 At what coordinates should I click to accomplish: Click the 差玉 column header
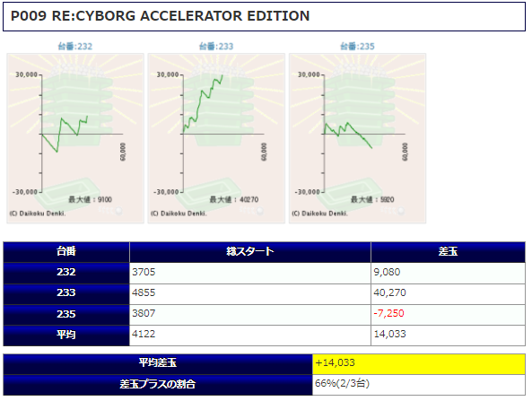pyautogui.click(x=449, y=252)
